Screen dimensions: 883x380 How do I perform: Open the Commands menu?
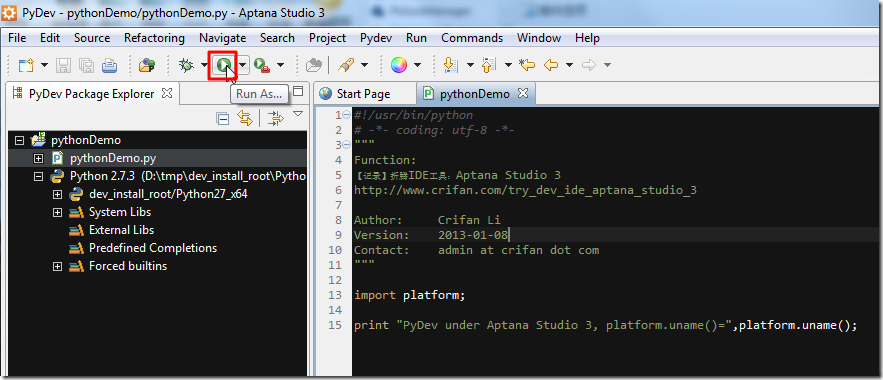(x=472, y=38)
